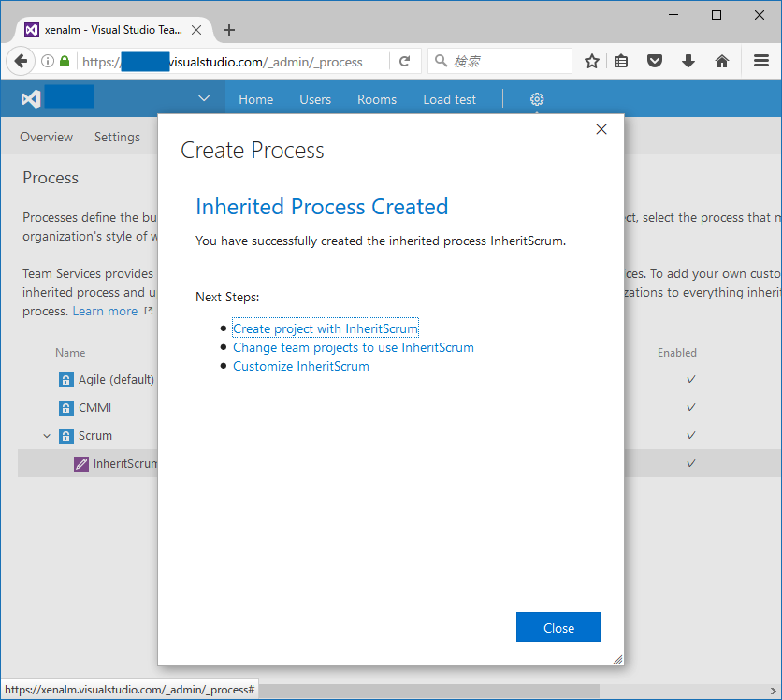The height and width of the screenshot is (700, 782).
Task: Click the Enabled column header
Action: [677, 353]
